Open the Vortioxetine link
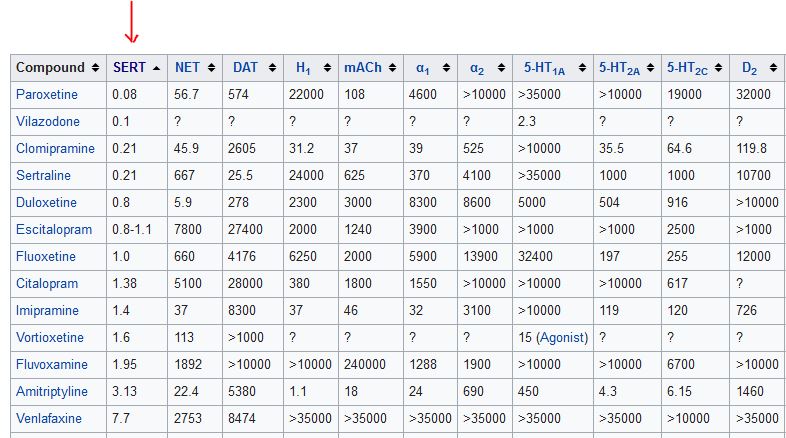Screen dimensions: 786x438 pyautogui.click(x=50, y=338)
